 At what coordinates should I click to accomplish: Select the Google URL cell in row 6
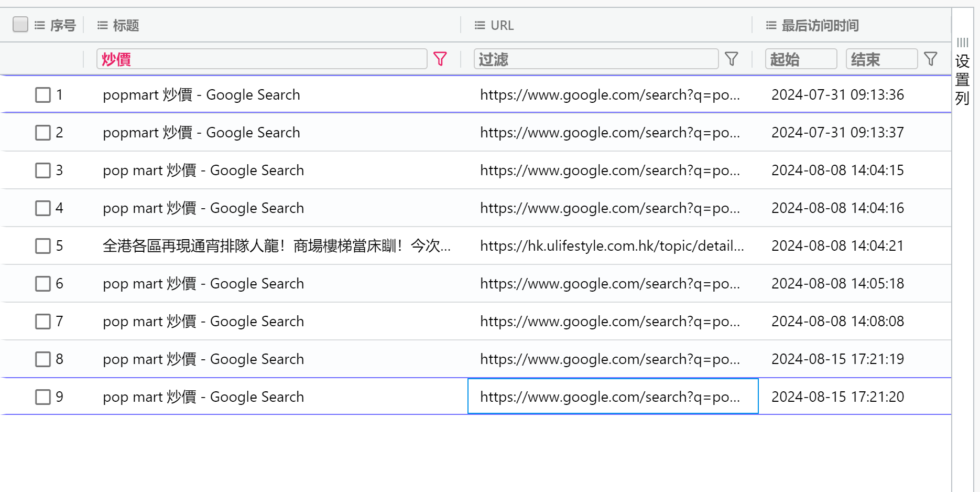click(610, 284)
